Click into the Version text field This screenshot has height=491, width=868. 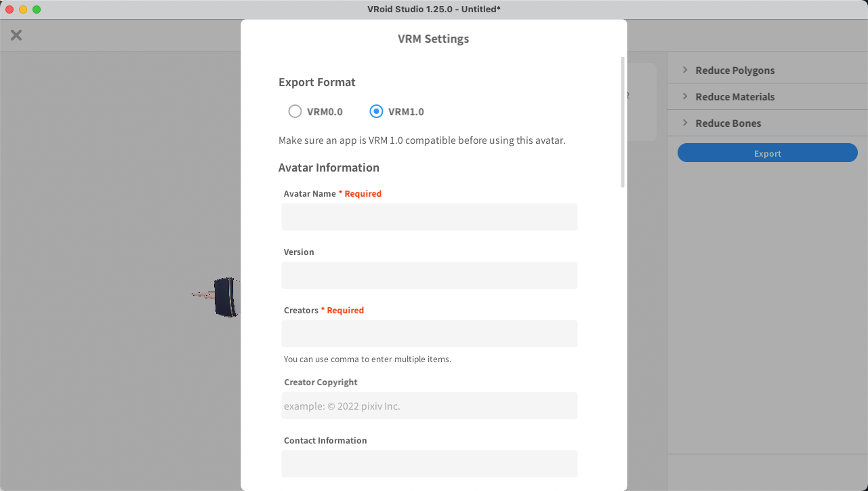pos(430,275)
